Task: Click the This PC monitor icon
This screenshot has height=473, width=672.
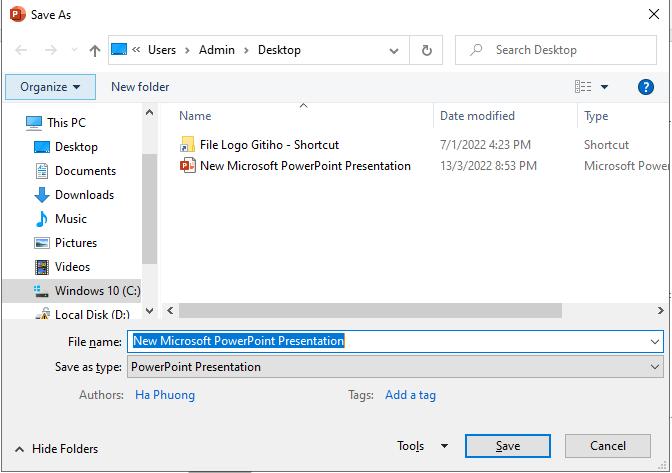Action: [x=33, y=123]
